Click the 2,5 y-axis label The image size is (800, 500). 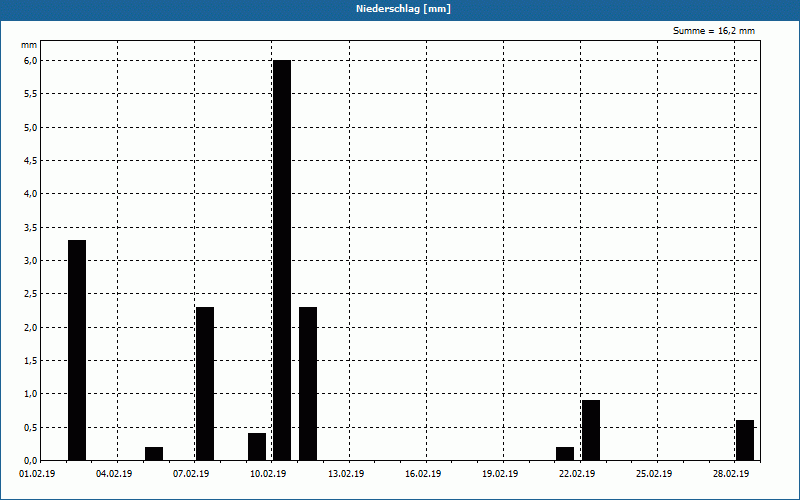click(31, 294)
